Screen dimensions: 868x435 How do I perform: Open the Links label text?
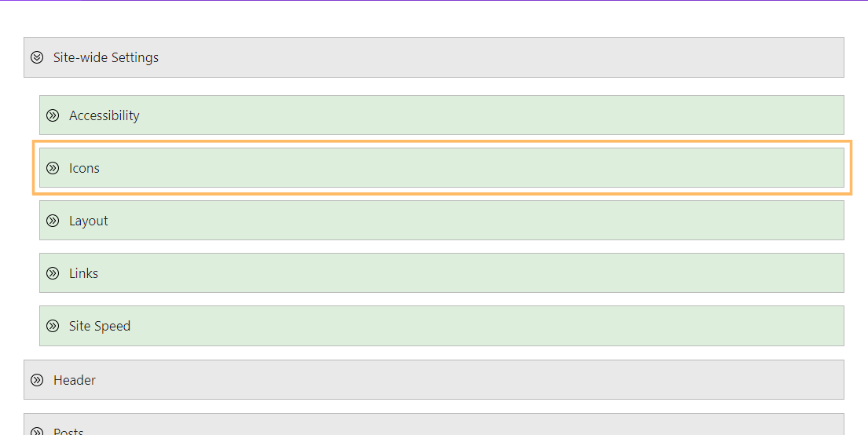point(83,273)
